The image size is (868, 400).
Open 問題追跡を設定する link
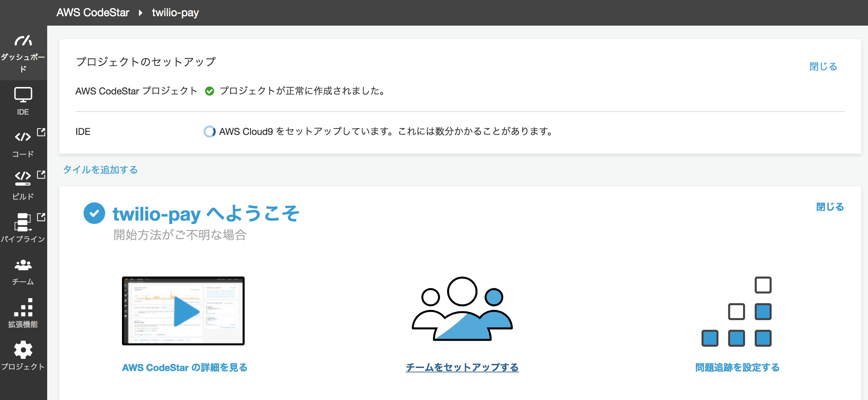tap(738, 367)
